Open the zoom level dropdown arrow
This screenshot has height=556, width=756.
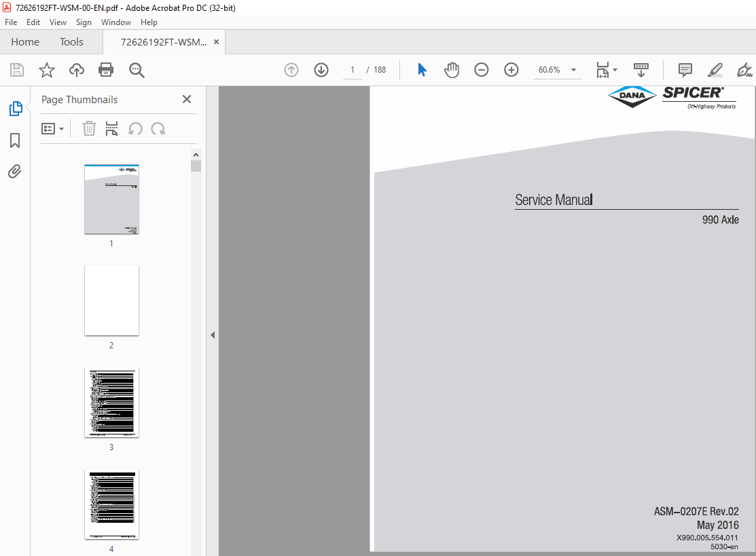click(574, 70)
